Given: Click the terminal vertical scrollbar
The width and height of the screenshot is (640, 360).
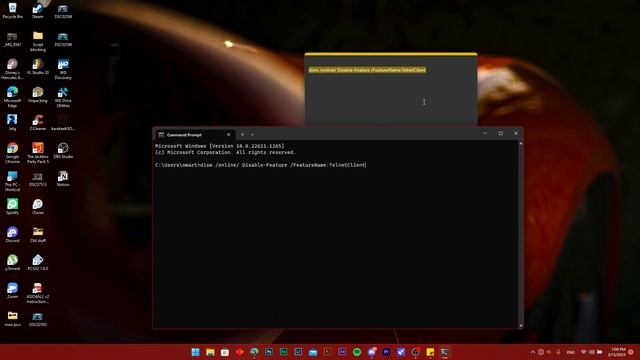Looking at the screenshot, I should point(521,234).
